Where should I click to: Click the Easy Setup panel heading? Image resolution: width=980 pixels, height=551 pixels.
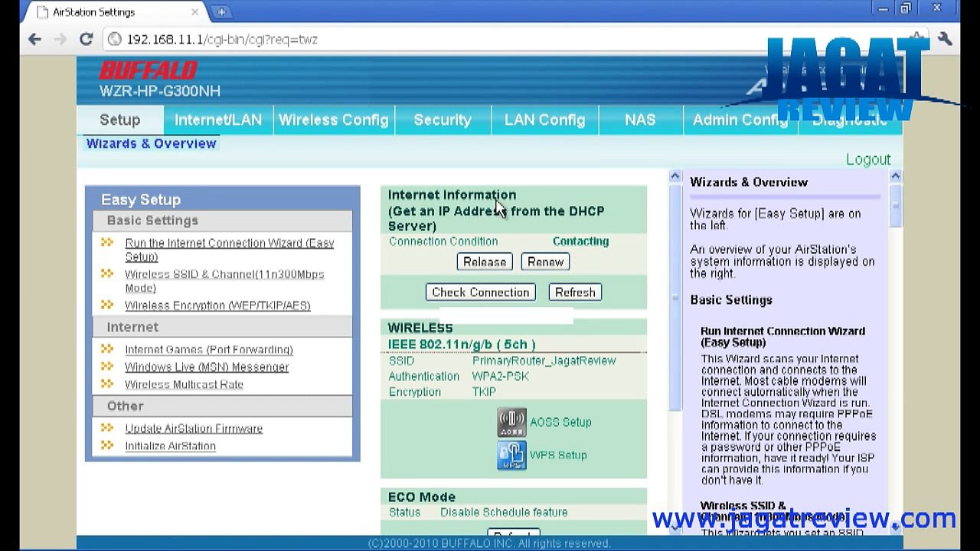tap(141, 200)
